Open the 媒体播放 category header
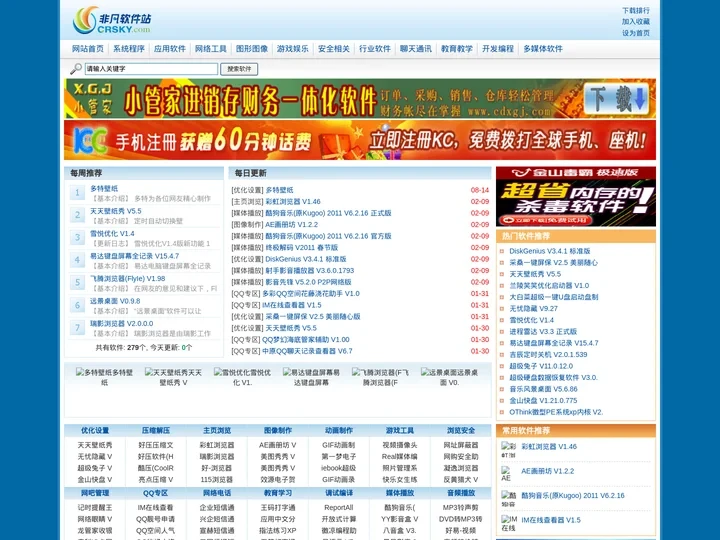Image resolution: width=720 pixels, height=540 pixels. point(400,493)
